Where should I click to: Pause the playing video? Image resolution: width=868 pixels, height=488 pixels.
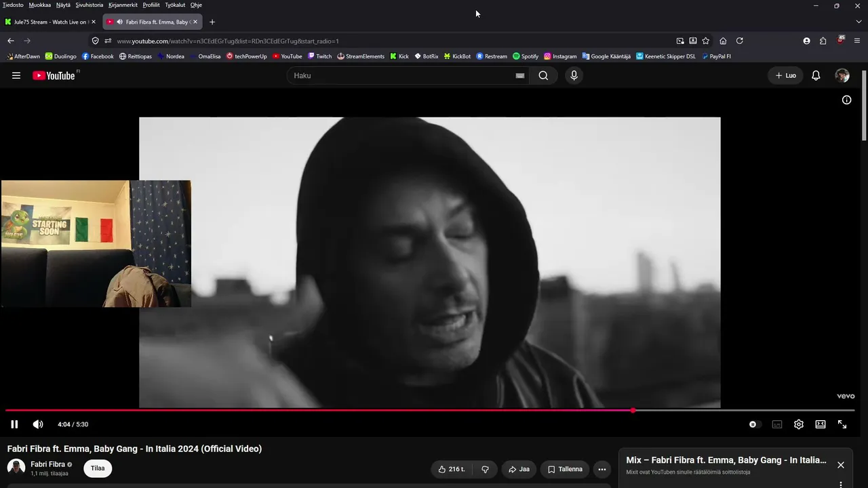14,424
